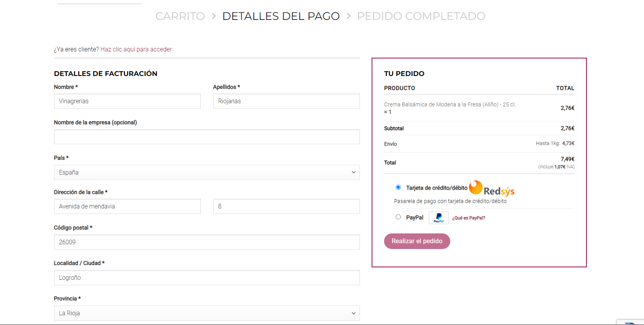Click the address number field containing 8
Screen dimensions: 644x325
286,207
